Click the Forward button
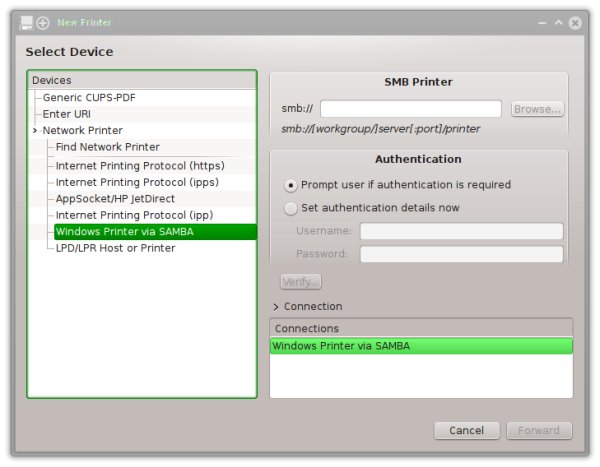600x467 pixels. (539, 430)
